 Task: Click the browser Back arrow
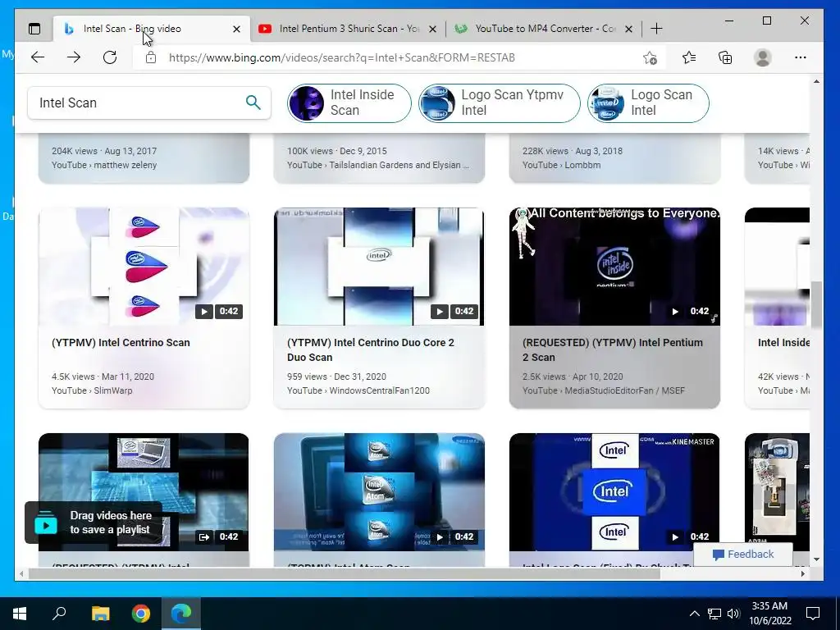(x=38, y=57)
